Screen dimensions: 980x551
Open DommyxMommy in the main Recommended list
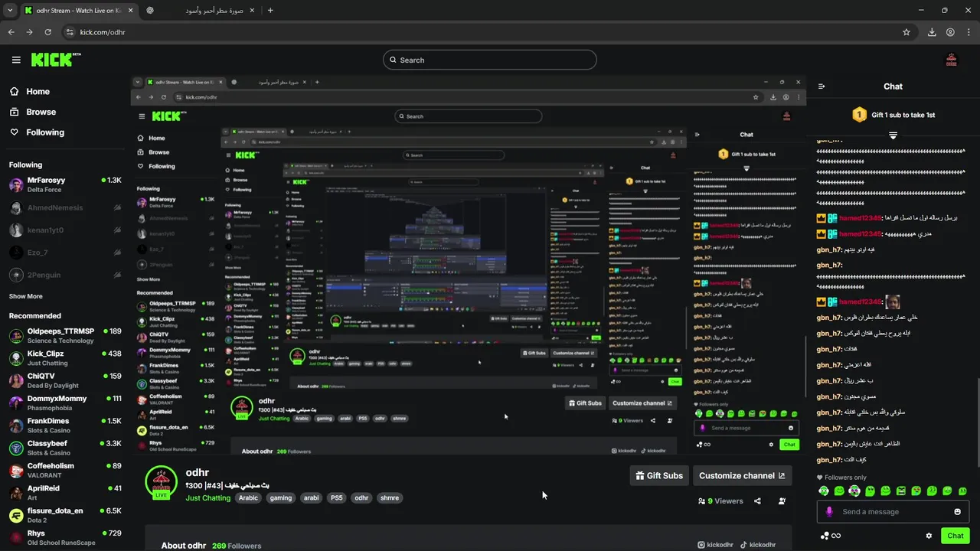tap(65, 403)
